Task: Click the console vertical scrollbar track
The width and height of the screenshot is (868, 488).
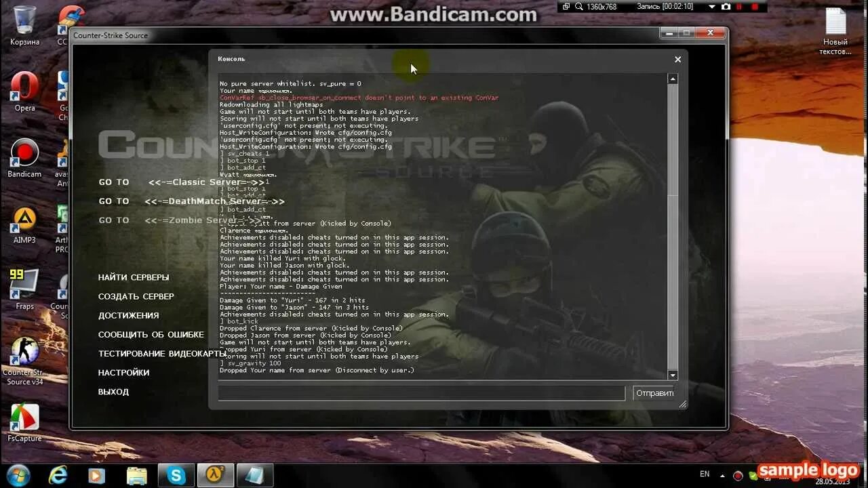Action: click(x=673, y=227)
